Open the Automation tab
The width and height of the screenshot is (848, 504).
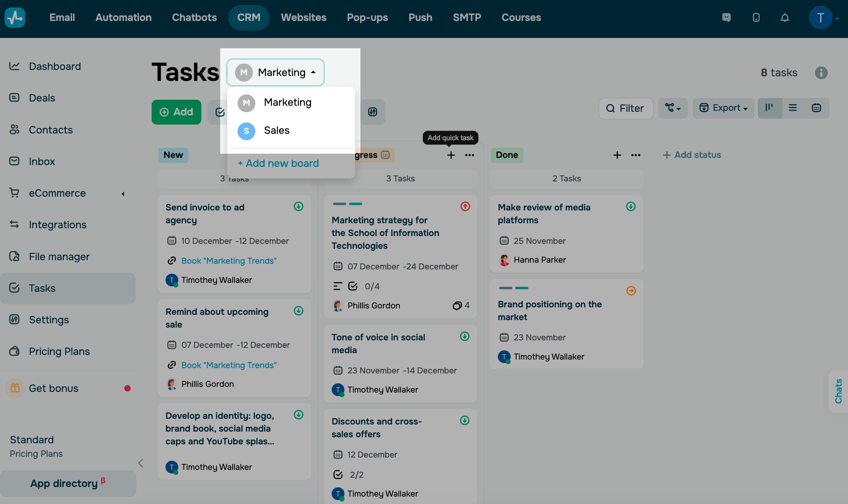(x=123, y=17)
